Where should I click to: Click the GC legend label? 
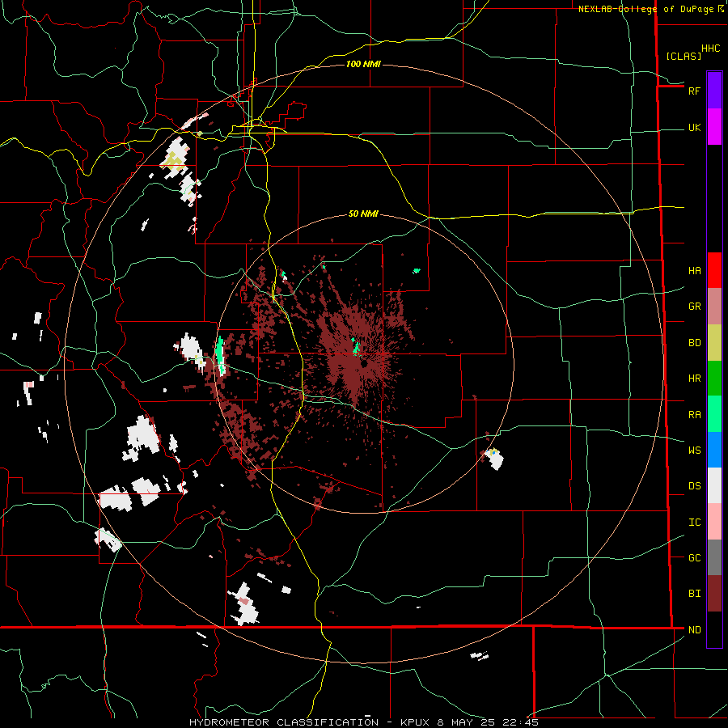click(694, 558)
